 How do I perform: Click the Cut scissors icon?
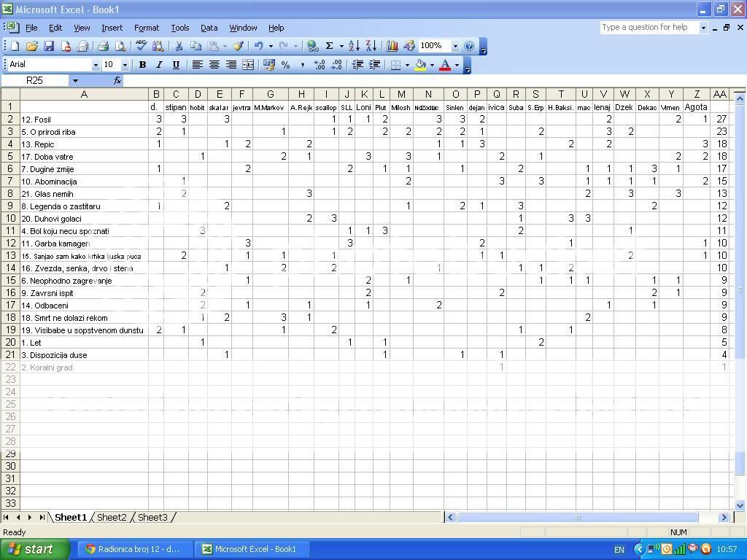tap(179, 46)
